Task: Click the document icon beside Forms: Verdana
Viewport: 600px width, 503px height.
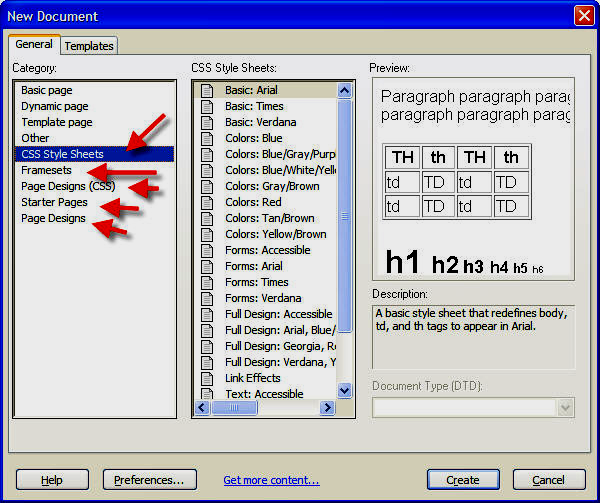Action: click(x=207, y=298)
